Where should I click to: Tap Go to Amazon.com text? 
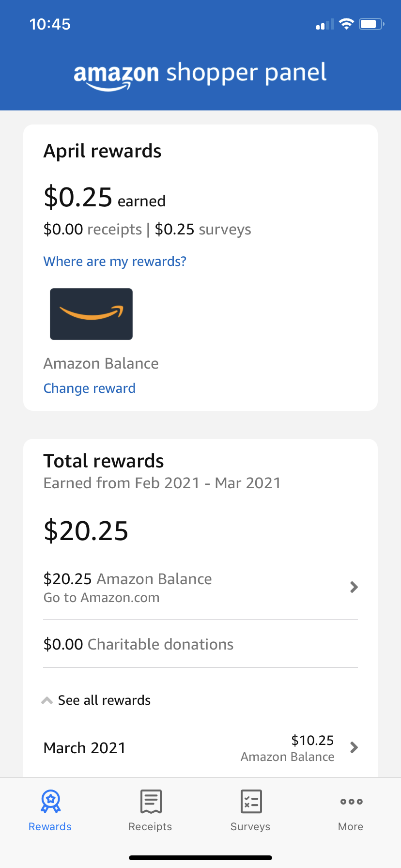click(102, 598)
